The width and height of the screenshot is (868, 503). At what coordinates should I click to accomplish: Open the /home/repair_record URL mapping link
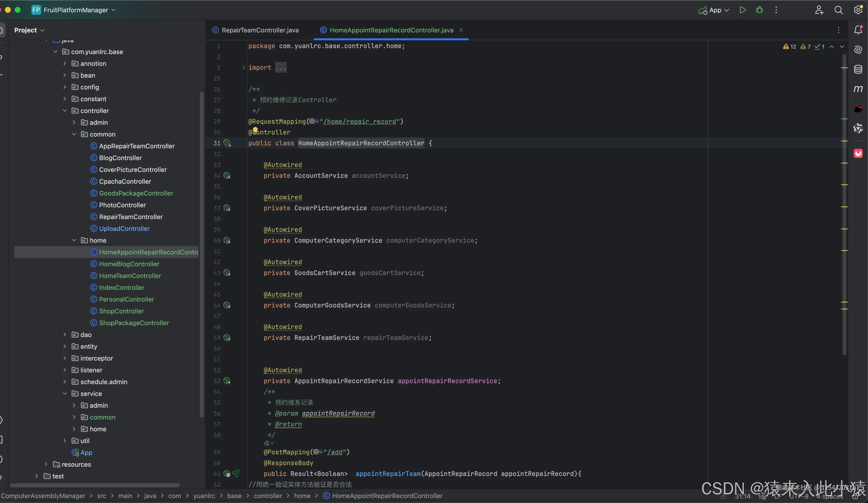coord(359,122)
